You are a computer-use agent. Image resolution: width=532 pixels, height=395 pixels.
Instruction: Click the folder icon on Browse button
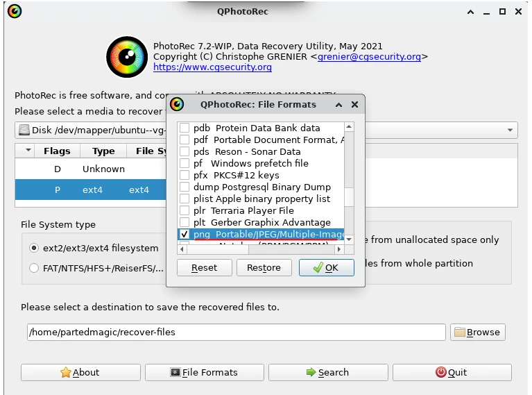pyautogui.click(x=459, y=332)
